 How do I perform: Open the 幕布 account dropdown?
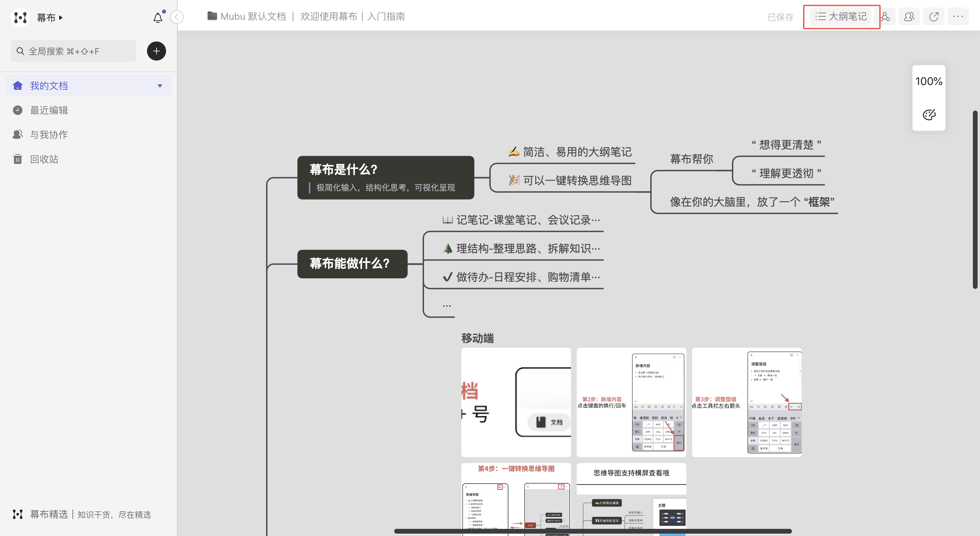coord(50,17)
